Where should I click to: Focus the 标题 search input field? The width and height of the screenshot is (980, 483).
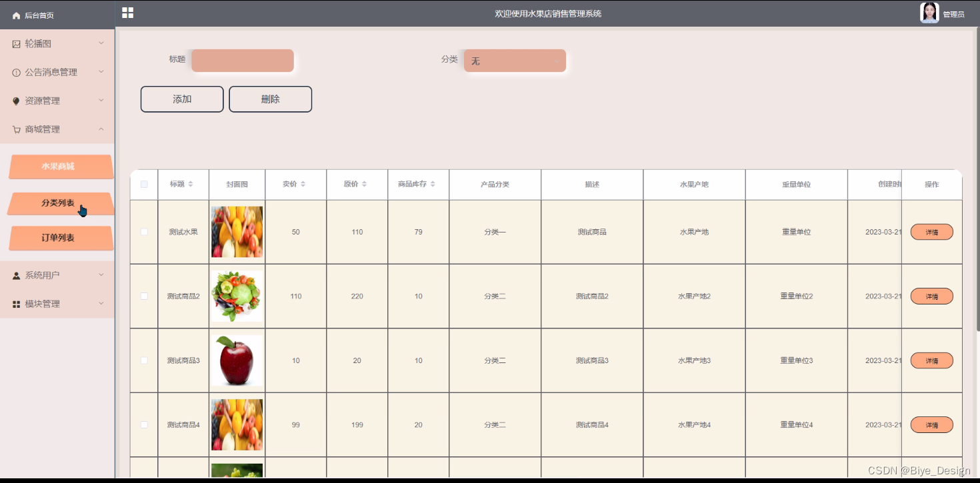pos(243,61)
